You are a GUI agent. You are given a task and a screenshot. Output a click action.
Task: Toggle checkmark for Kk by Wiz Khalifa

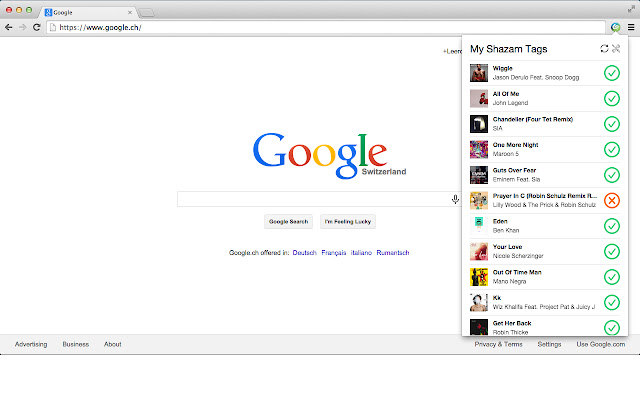coord(612,302)
